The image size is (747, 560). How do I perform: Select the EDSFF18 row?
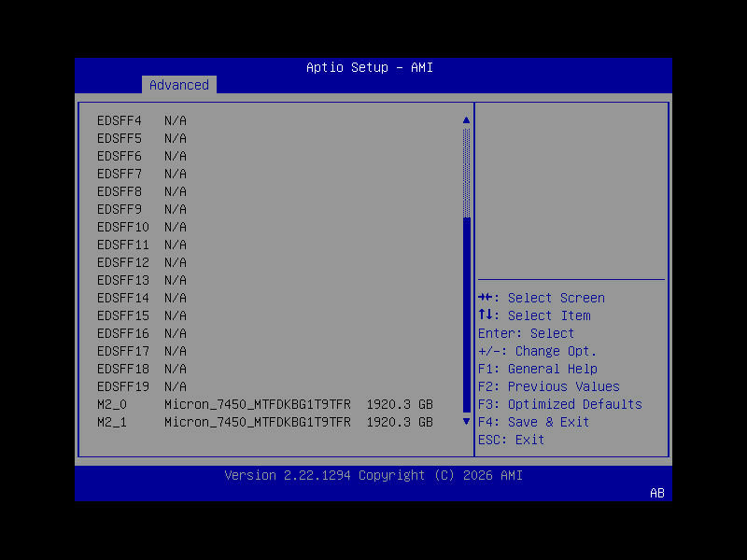tap(142, 369)
